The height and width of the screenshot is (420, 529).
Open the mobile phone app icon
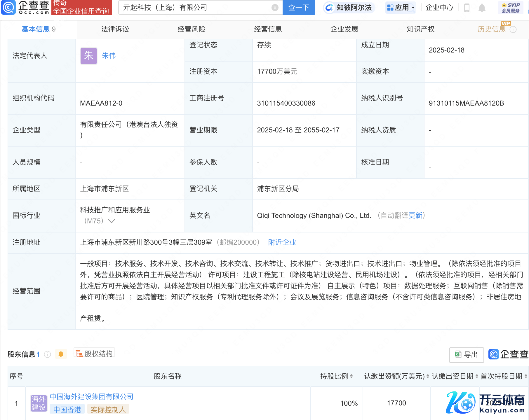(467, 8)
